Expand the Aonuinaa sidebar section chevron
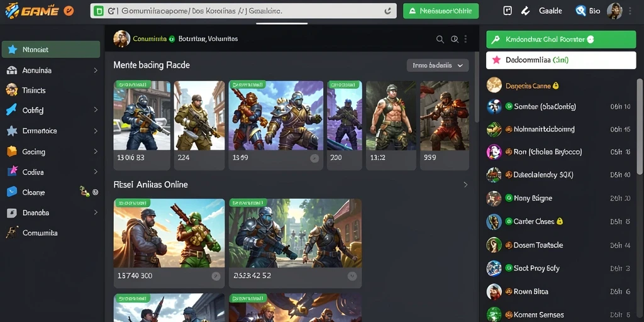644x322 pixels. pyautogui.click(x=96, y=70)
